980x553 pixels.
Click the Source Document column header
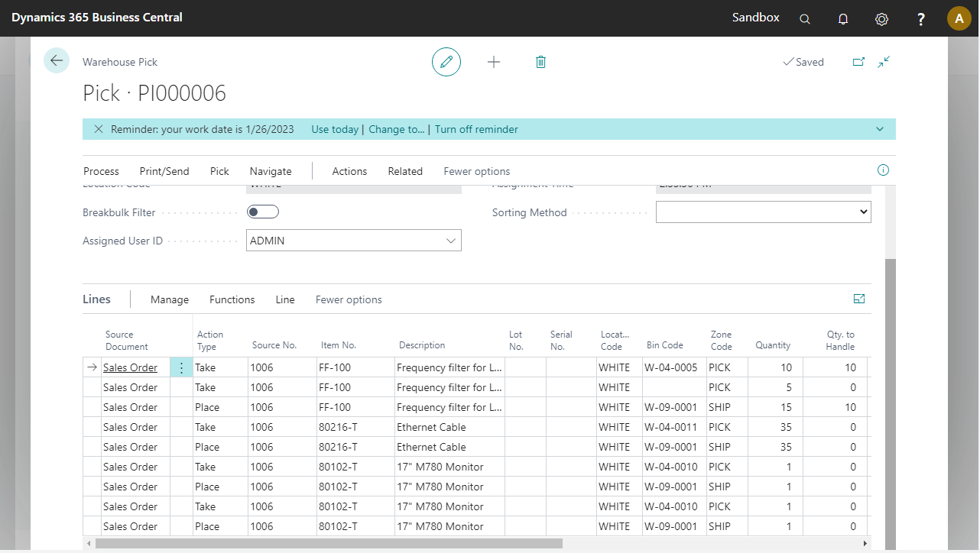127,340
